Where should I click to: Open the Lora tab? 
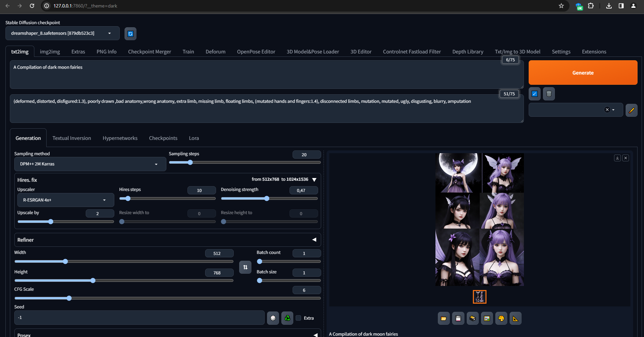point(194,138)
